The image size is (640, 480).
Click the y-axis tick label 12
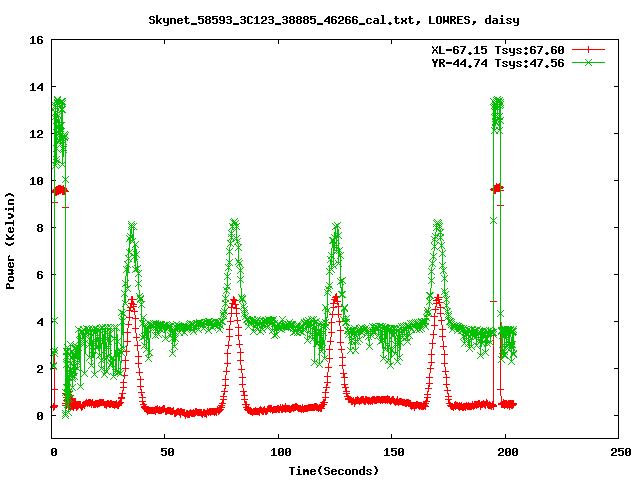[36, 134]
